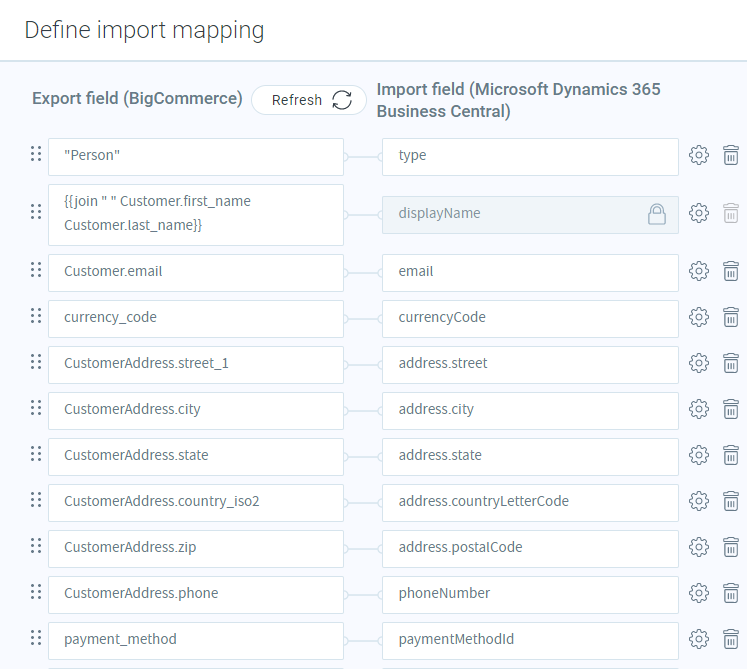
Task: Click drag handle of CustomerAddress.country_iso2 row
Action: pyautogui.click(x=36, y=499)
